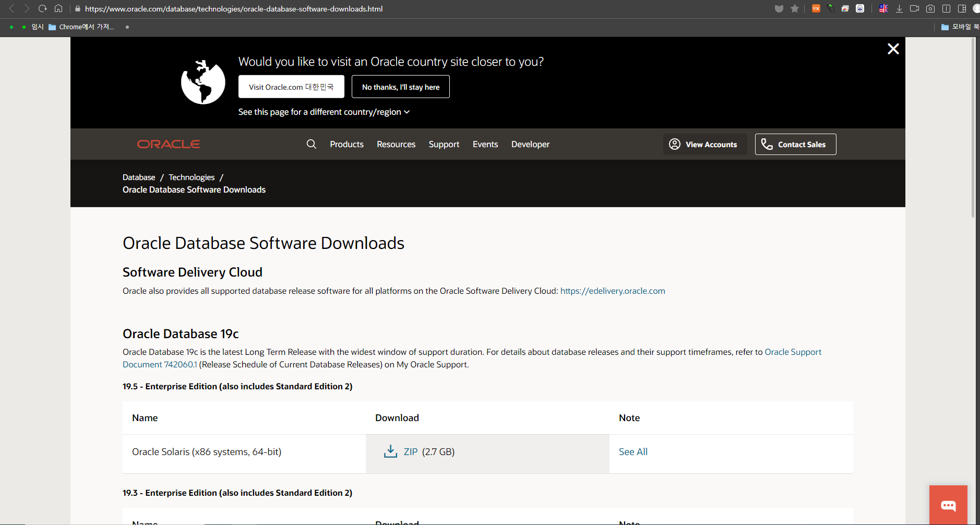Viewport: 980px width, 525px height.
Task: Click the page vertical scrollbar
Action: [x=973, y=127]
